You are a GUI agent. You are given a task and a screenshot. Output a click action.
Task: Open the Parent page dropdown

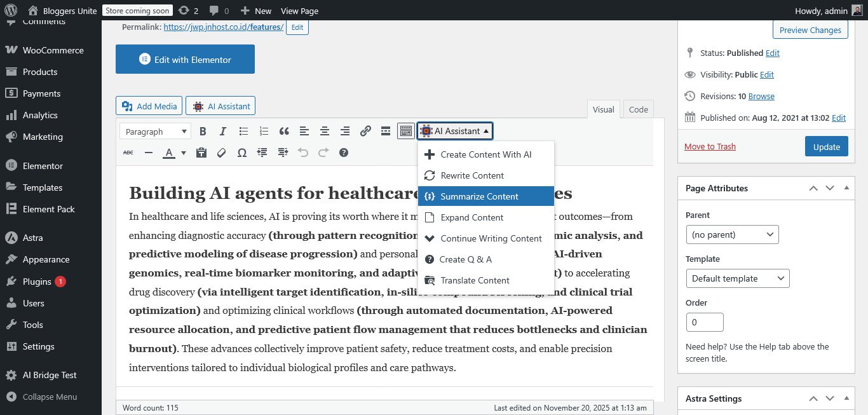(732, 235)
